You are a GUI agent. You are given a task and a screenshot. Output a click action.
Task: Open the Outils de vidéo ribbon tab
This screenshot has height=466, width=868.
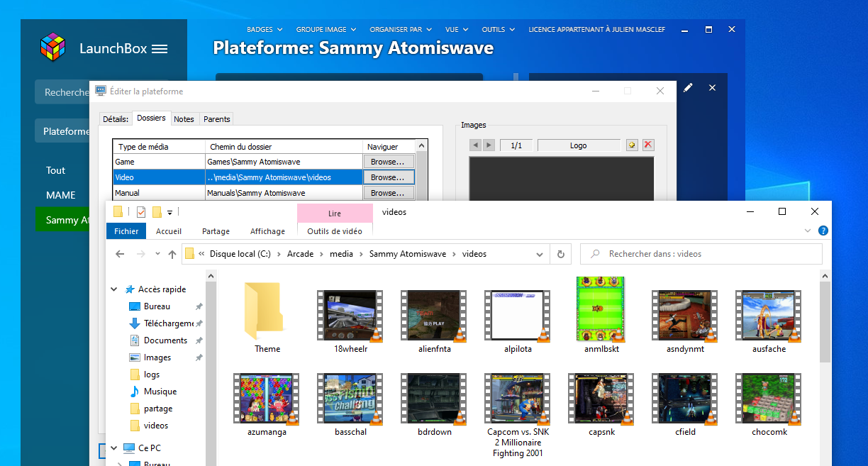pyautogui.click(x=335, y=231)
